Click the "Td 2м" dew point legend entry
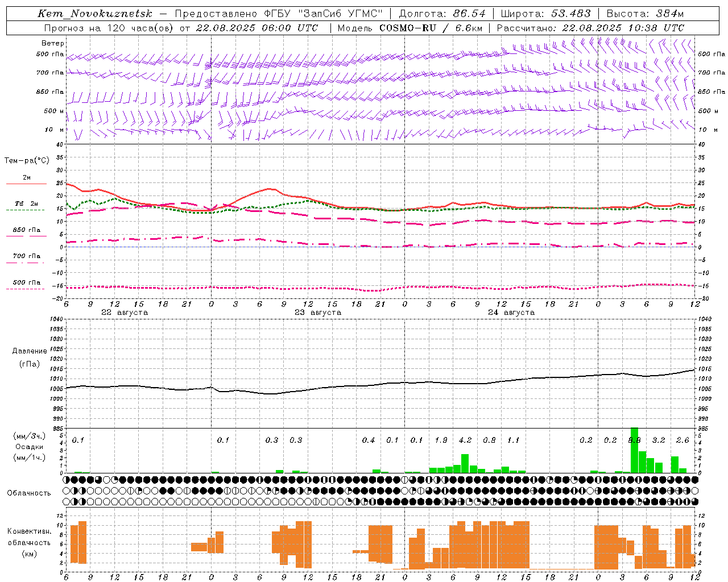 [x=27, y=203]
